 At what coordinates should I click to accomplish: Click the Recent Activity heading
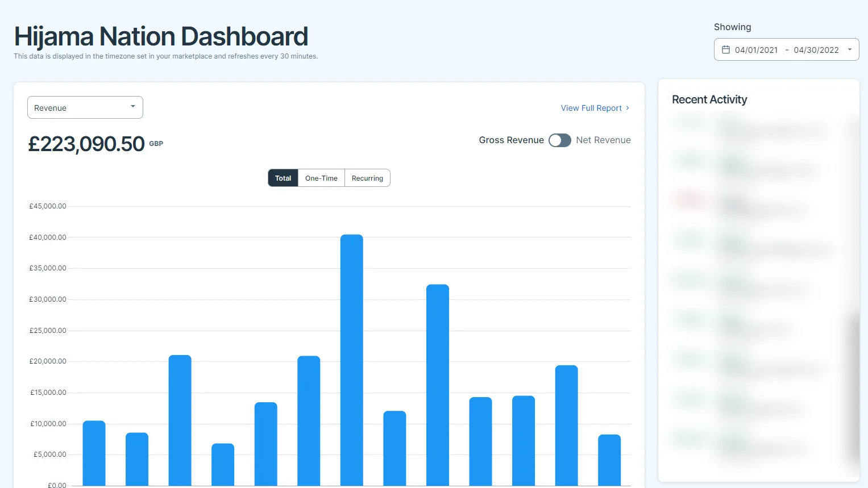(x=709, y=99)
